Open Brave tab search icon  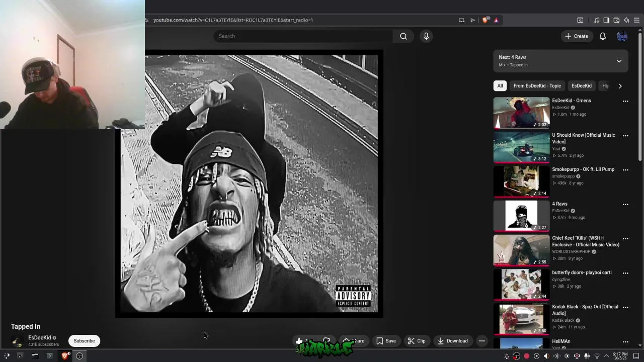click(x=580, y=20)
